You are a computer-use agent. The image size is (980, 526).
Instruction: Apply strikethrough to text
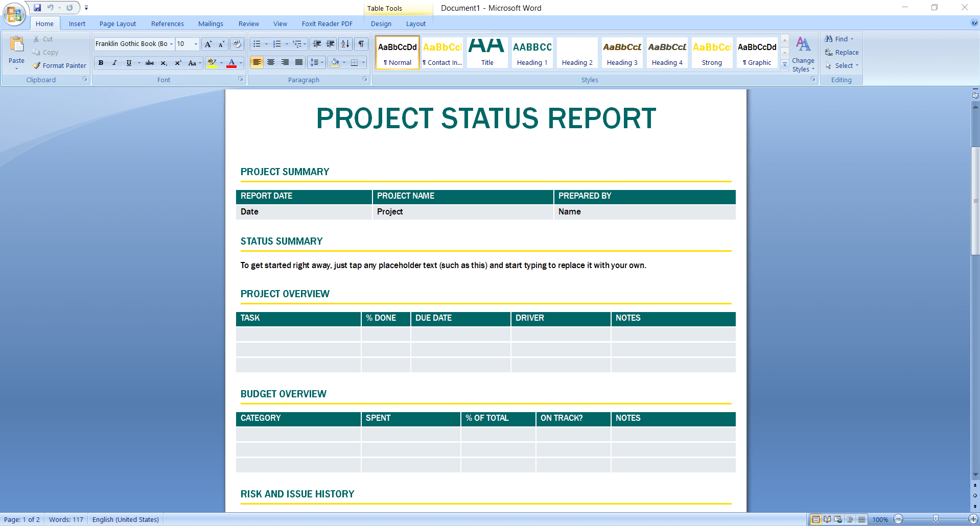pyautogui.click(x=149, y=63)
